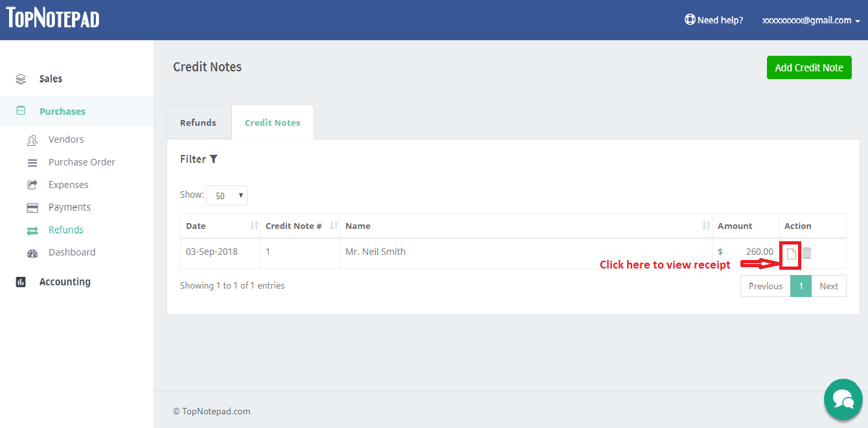Open the Show entries dropdown
The width and height of the screenshot is (868, 428).
(x=227, y=195)
